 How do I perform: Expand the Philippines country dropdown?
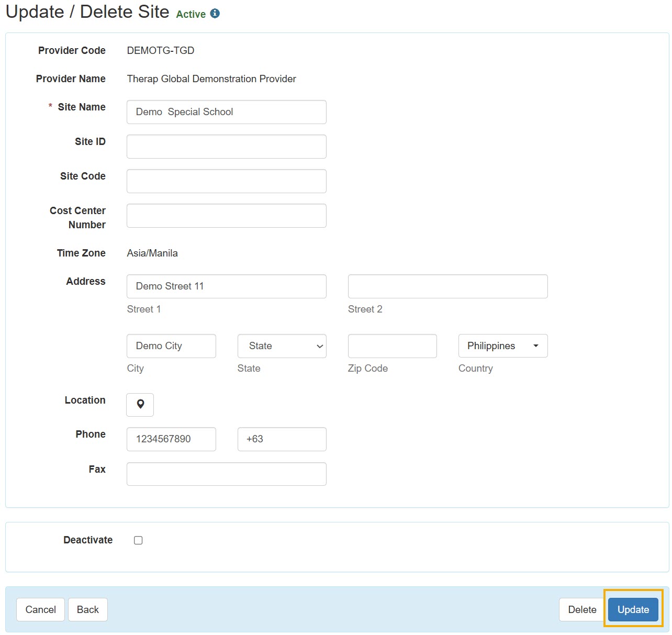pos(502,346)
